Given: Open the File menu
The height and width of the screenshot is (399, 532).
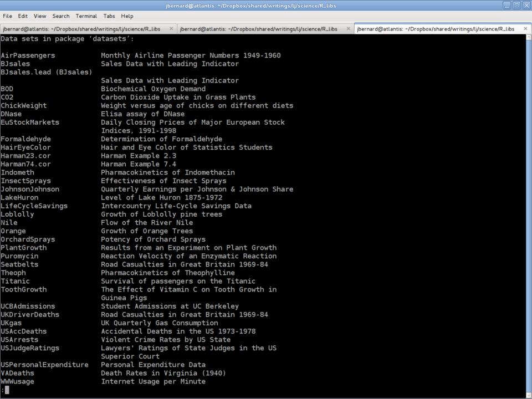Looking at the screenshot, I should point(7,16).
